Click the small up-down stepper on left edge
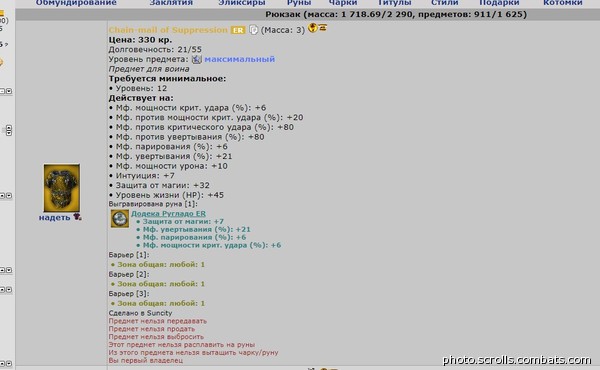600x370 pixels. pyautogui.click(x=8, y=130)
